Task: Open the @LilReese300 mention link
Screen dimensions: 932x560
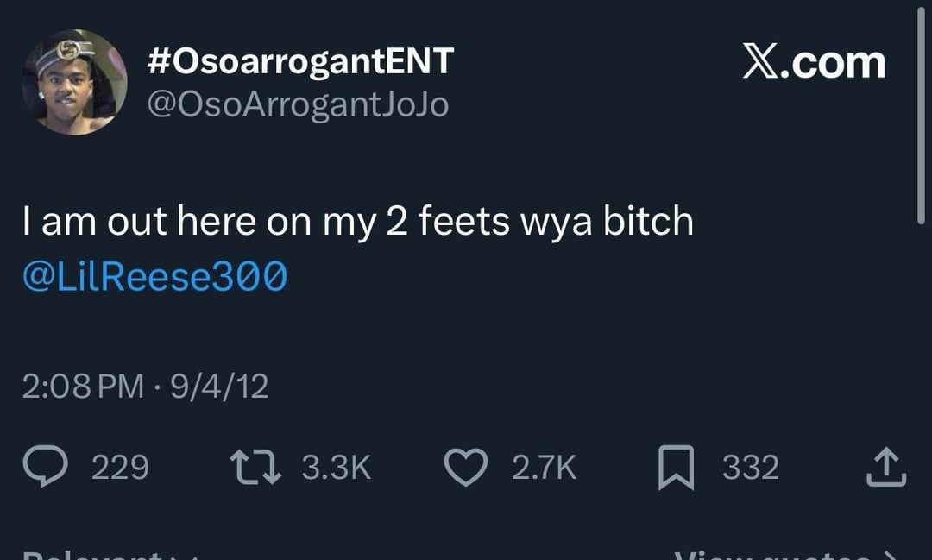Action: (155, 276)
